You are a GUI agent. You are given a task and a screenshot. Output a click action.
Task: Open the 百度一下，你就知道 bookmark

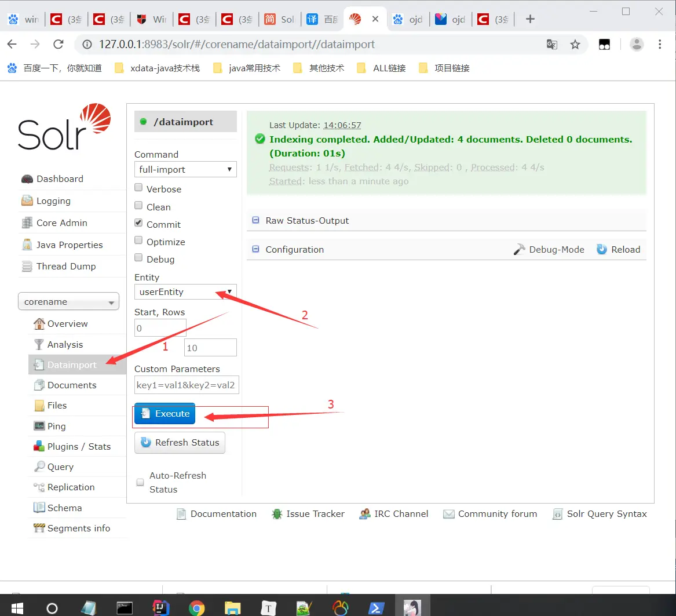[55, 68]
